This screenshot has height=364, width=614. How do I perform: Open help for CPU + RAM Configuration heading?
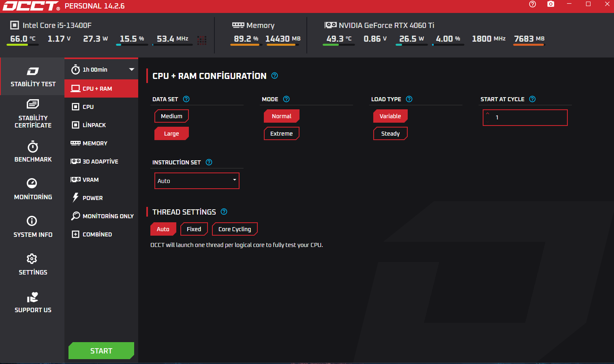pyautogui.click(x=274, y=76)
